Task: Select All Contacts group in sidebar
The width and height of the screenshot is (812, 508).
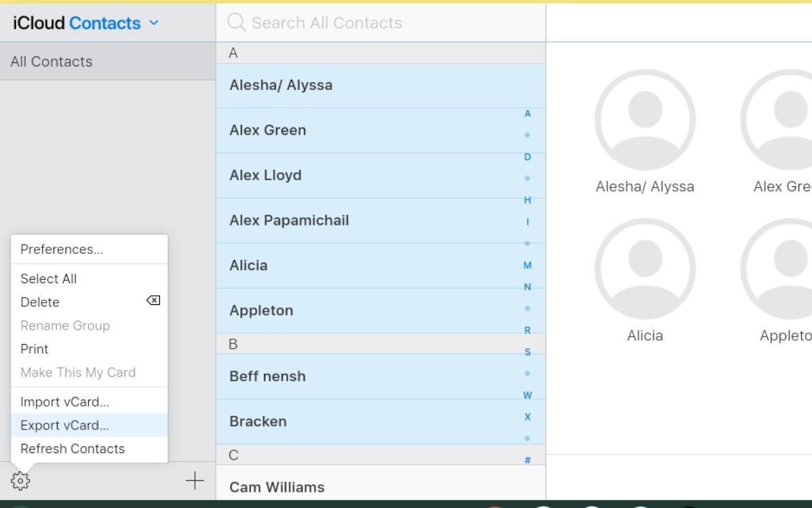Action: (x=51, y=62)
